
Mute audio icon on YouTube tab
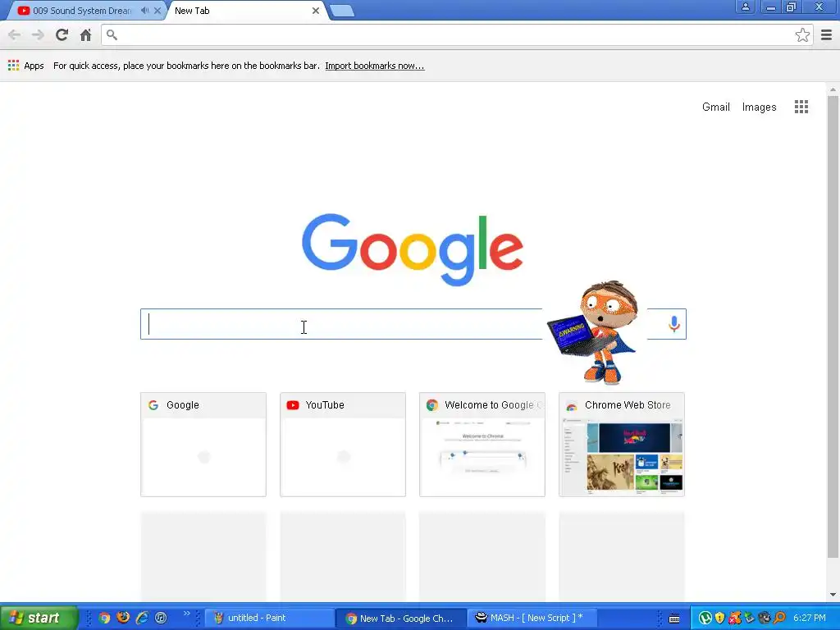[x=144, y=11]
